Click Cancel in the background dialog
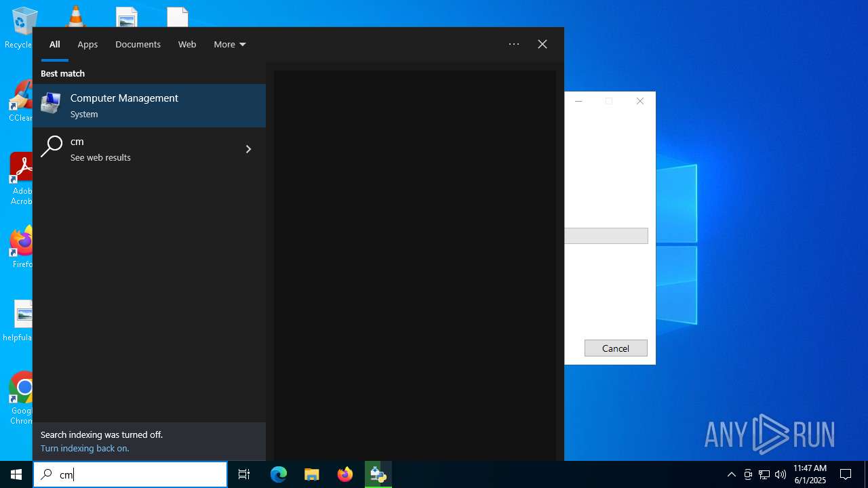Screen dimensions: 868x488 click(x=616, y=348)
